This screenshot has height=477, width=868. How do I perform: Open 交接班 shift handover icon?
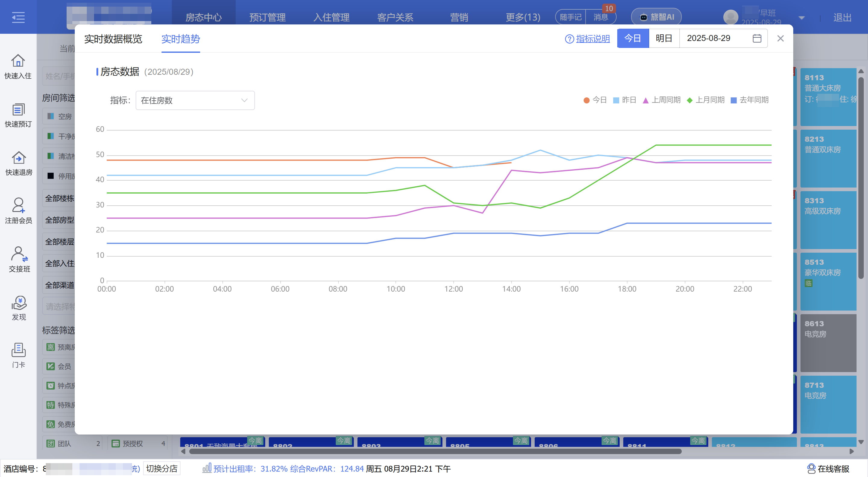tap(19, 260)
